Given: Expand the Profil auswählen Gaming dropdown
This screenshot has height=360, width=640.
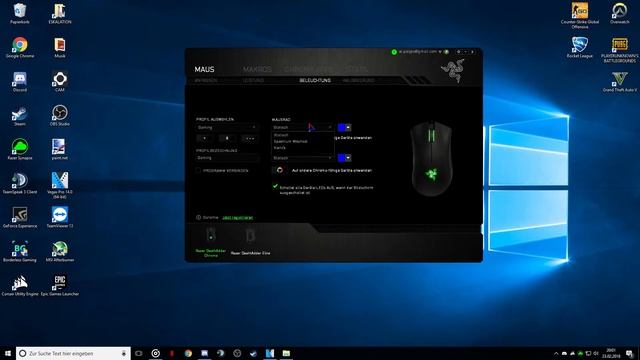Looking at the screenshot, I should (226, 128).
